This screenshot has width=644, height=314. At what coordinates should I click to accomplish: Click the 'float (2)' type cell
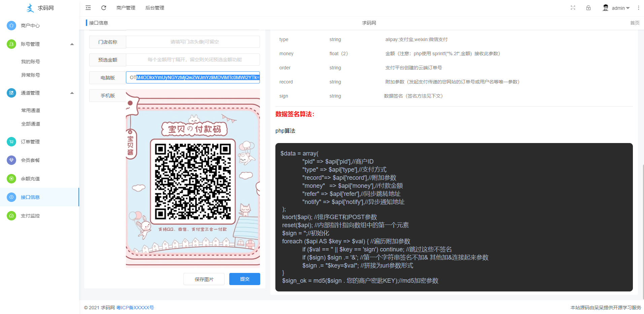[x=339, y=54]
